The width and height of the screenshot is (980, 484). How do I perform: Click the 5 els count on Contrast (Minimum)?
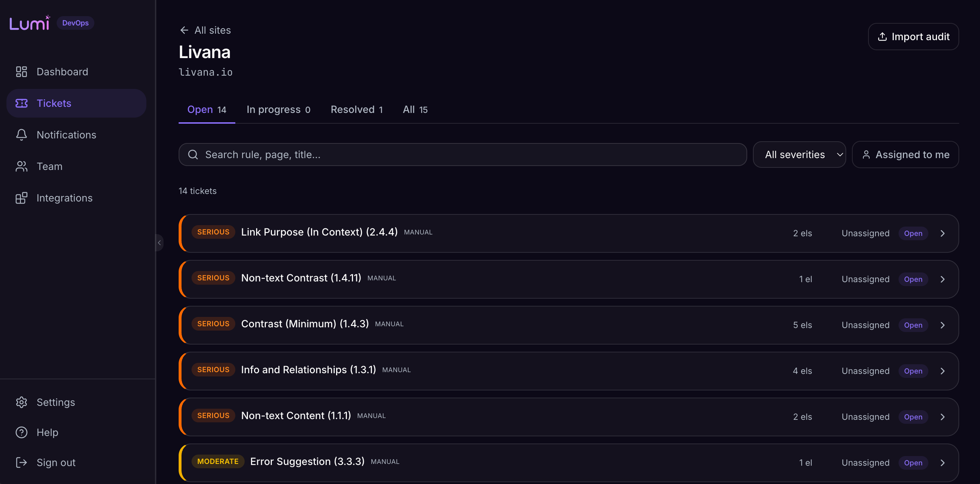point(802,325)
